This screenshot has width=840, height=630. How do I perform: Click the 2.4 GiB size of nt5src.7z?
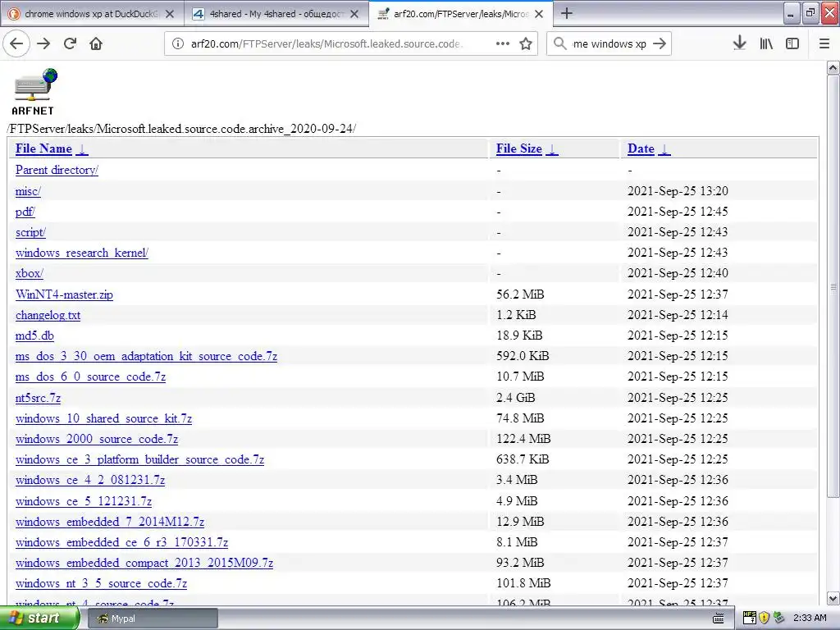pyautogui.click(x=515, y=398)
